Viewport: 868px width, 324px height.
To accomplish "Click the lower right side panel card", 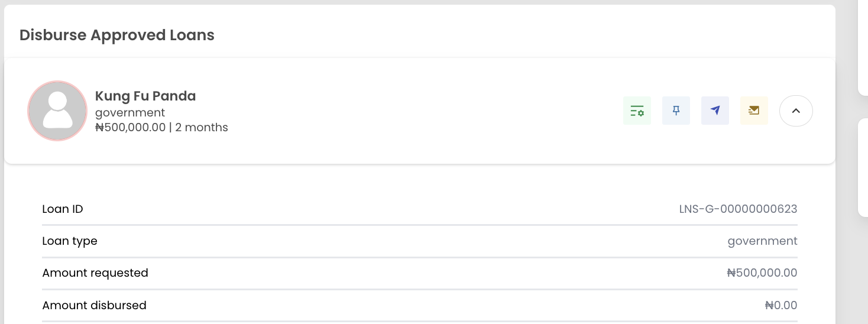I will coord(863,166).
